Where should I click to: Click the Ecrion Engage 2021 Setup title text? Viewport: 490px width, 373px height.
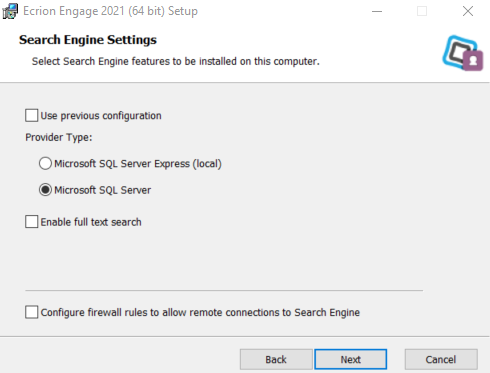[110, 11]
